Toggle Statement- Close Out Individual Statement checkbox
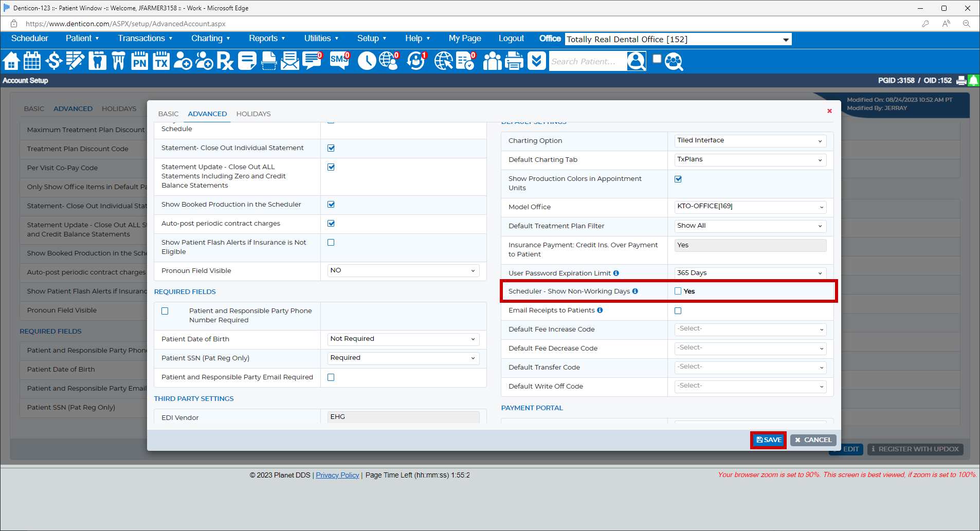The height and width of the screenshot is (531, 980). (x=331, y=148)
